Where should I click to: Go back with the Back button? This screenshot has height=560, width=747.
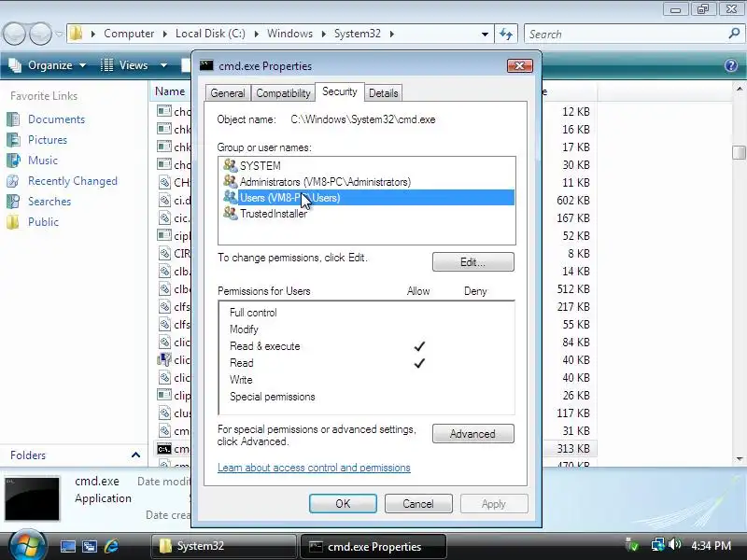coord(14,34)
